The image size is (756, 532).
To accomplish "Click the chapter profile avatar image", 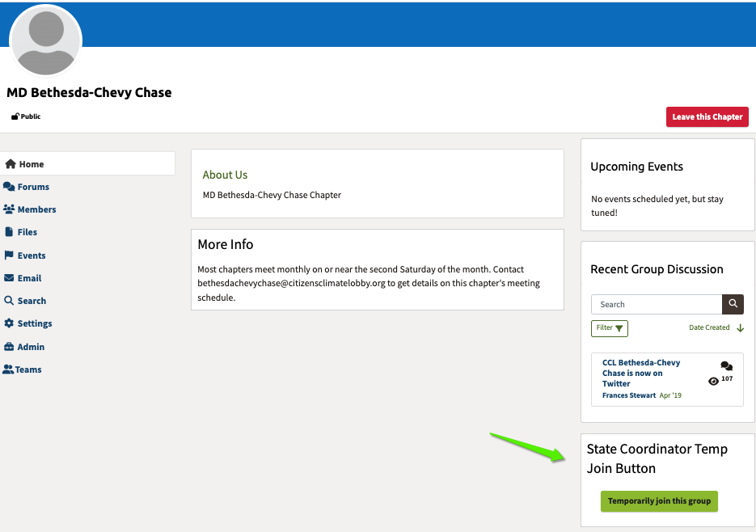I will click(x=45, y=40).
